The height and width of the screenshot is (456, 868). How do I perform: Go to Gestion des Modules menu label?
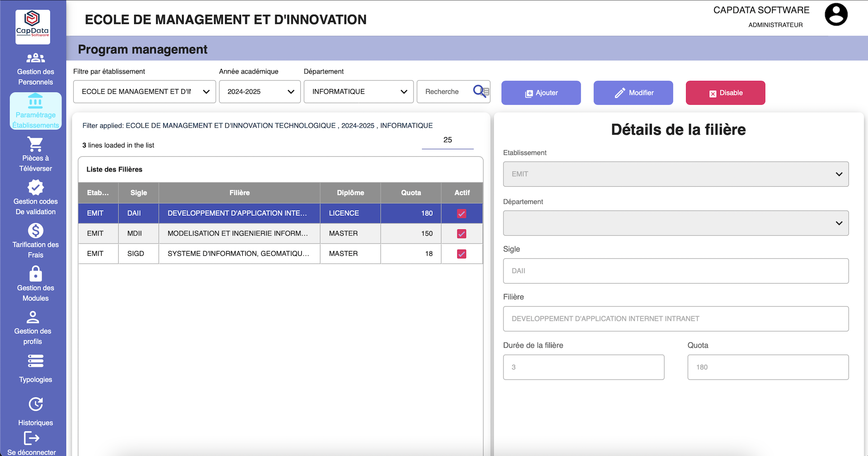pyautogui.click(x=36, y=293)
